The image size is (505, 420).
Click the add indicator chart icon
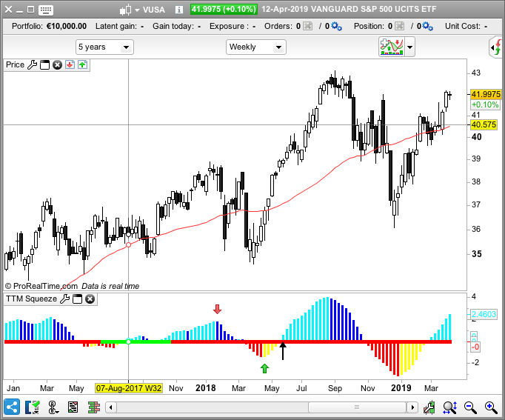pos(392,47)
